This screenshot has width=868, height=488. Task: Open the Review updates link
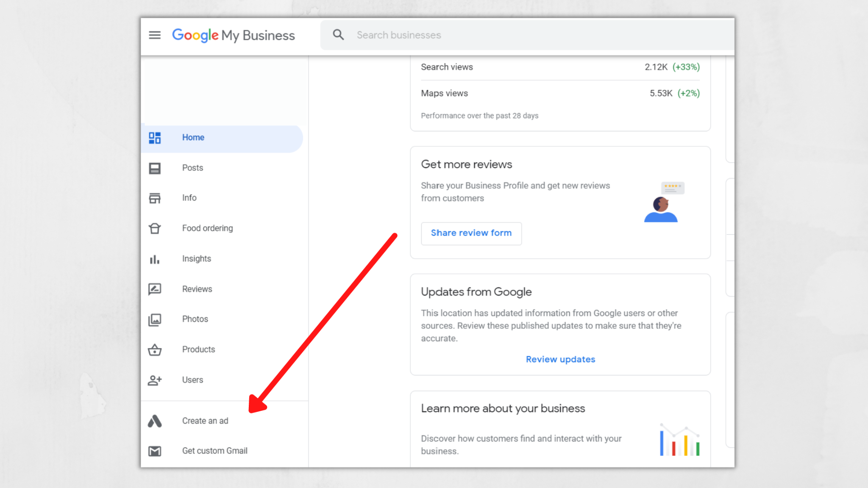click(560, 359)
